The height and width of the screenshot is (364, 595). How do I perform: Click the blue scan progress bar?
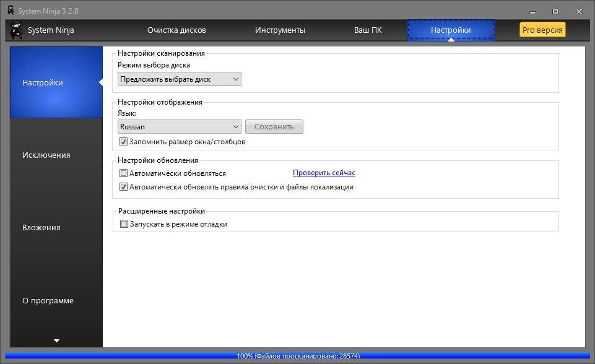click(297, 356)
